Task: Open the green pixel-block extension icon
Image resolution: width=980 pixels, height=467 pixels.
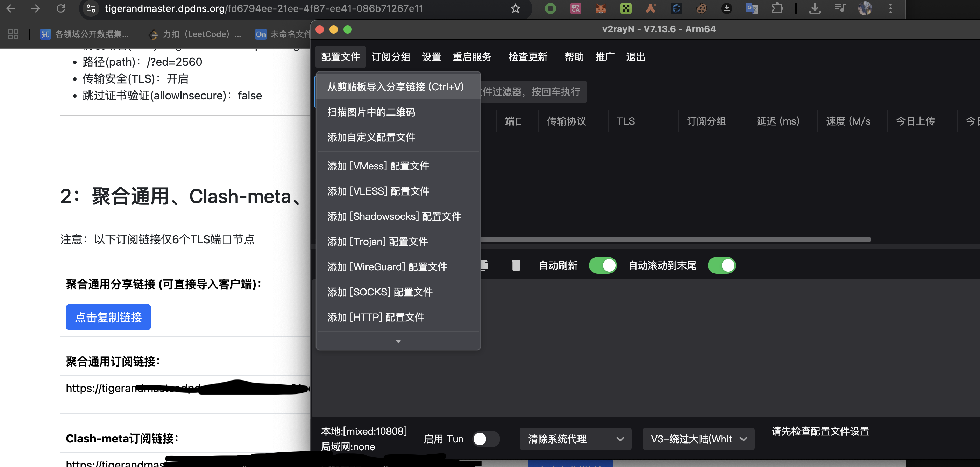Action: coord(626,8)
